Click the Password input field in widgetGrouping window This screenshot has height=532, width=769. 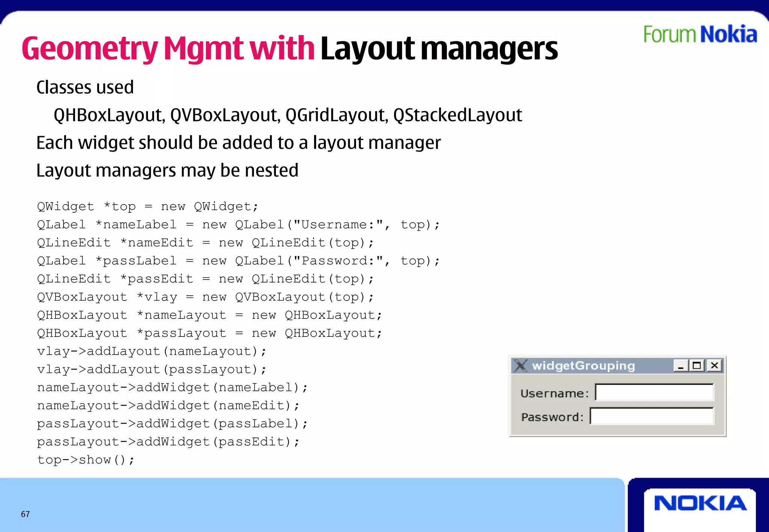point(652,416)
